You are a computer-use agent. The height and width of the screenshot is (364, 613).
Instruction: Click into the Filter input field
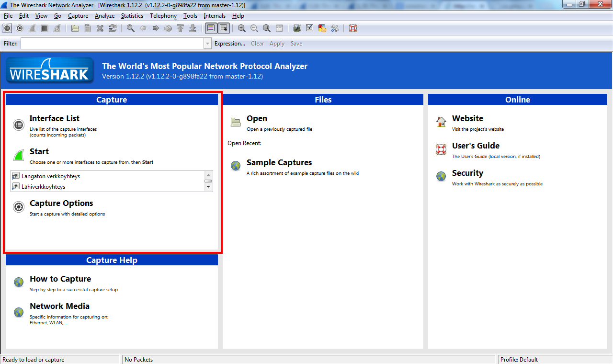pyautogui.click(x=112, y=44)
